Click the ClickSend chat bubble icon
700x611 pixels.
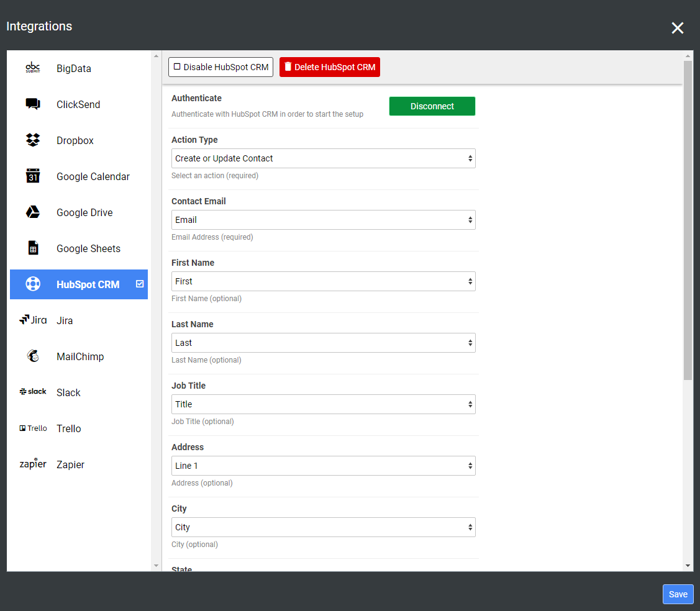pos(32,104)
